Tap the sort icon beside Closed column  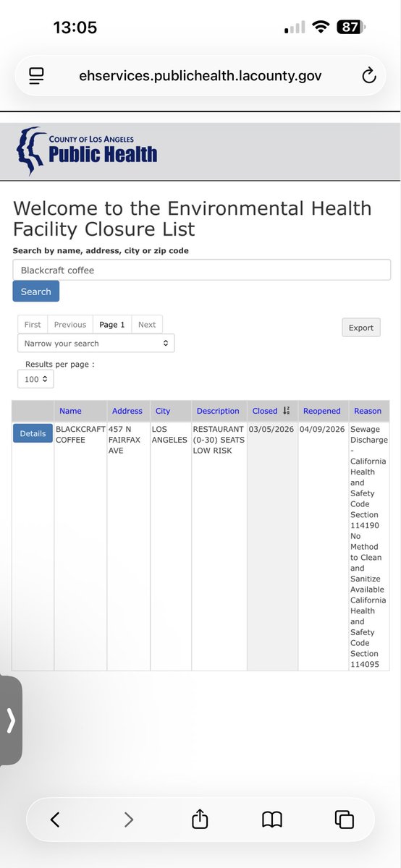[x=287, y=411]
